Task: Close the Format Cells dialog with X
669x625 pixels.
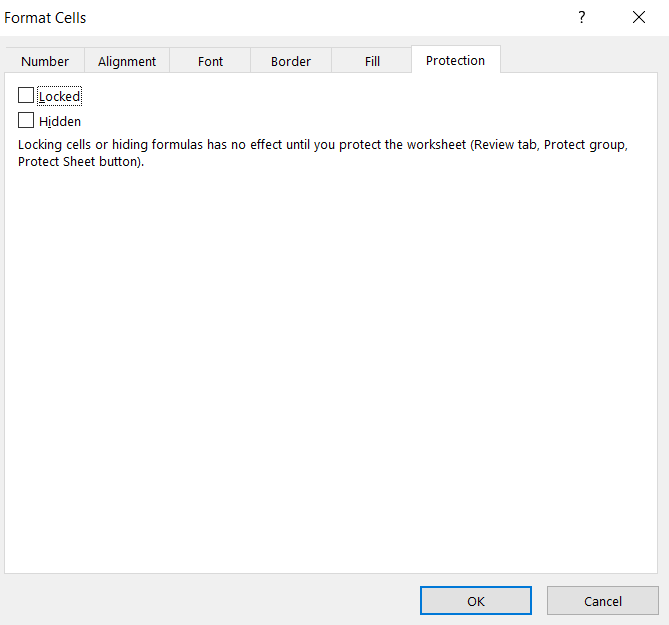Action: [x=639, y=18]
